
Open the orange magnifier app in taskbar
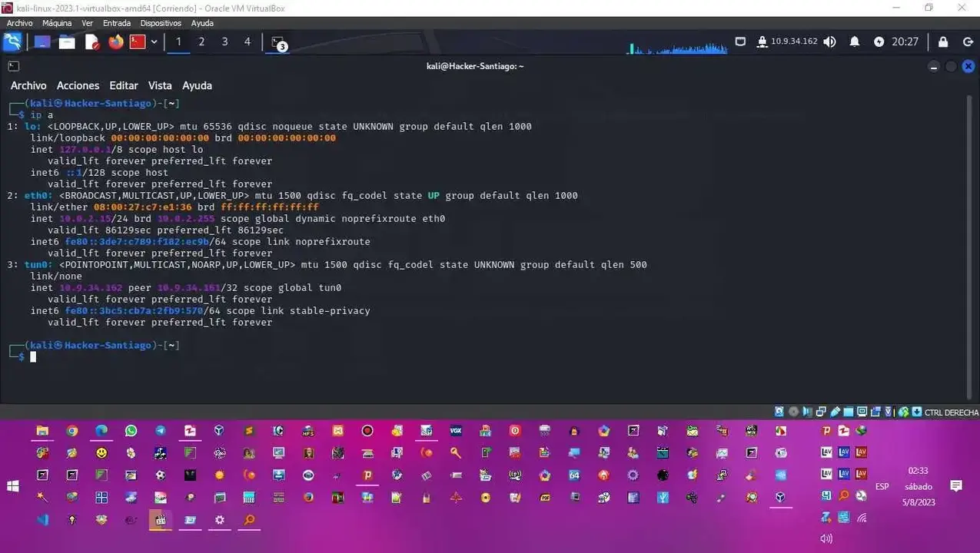pos(249,520)
